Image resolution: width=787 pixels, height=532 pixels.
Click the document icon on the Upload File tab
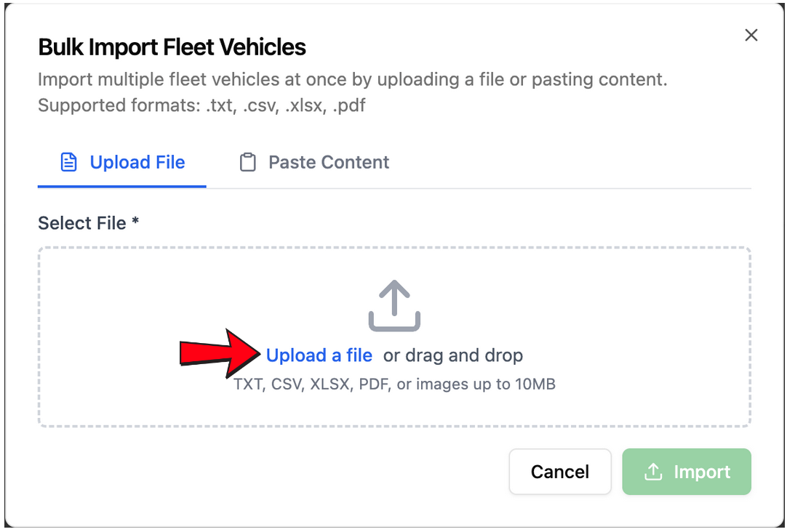(x=68, y=161)
